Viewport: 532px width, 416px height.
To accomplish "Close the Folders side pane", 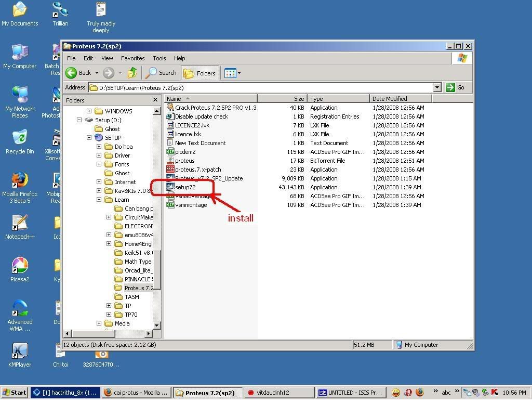I will [155, 100].
